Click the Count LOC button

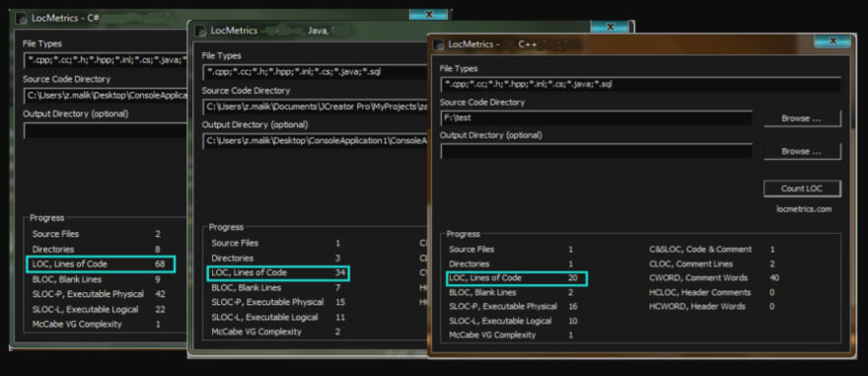click(802, 188)
